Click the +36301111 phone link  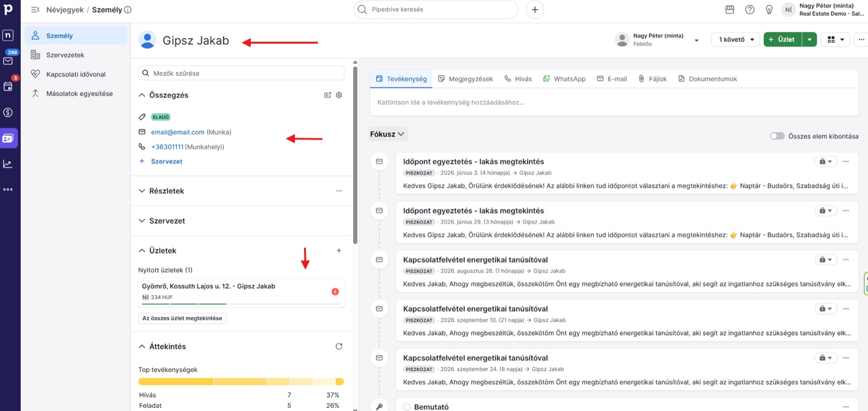pos(167,147)
